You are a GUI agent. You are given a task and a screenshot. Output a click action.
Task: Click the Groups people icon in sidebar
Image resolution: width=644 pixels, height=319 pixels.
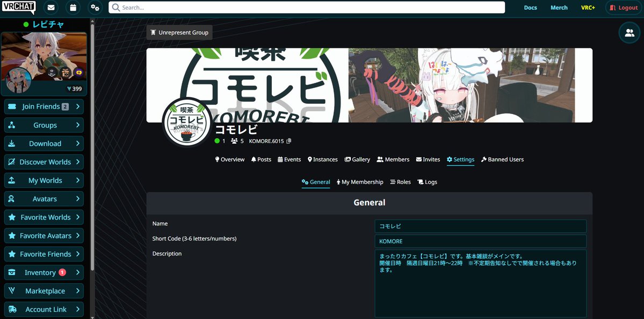[x=11, y=125]
